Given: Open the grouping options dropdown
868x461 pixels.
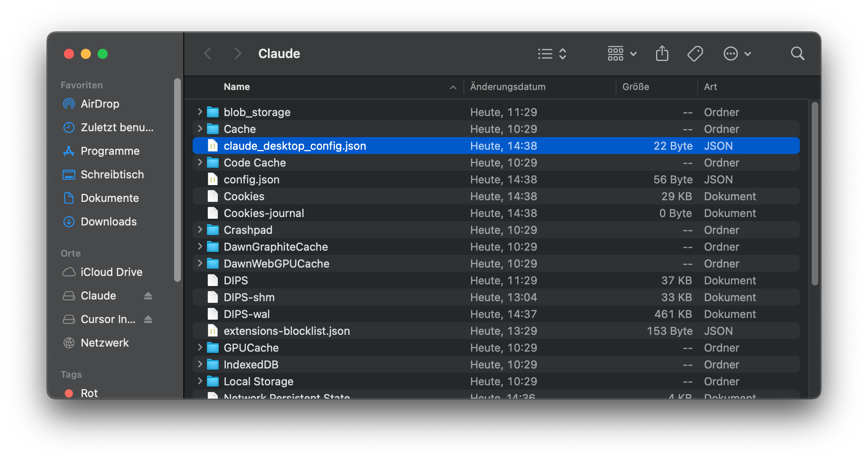Looking at the screenshot, I should click(622, 54).
